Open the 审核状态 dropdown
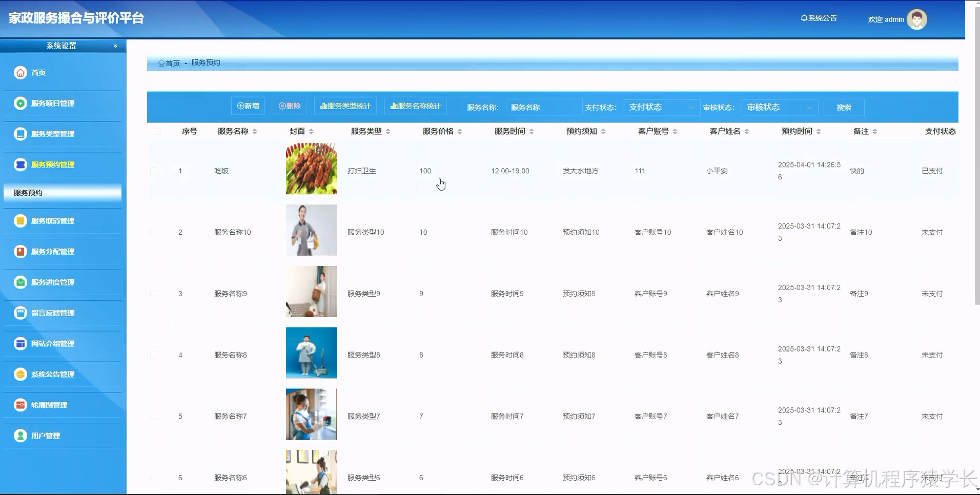This screenshot has width=980, height=495. 779,107
